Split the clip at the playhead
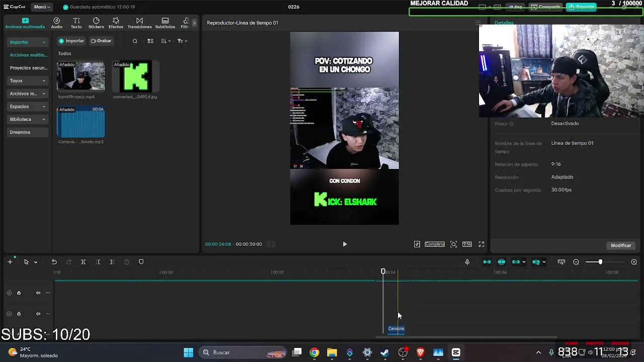The image size is (644, 362). tap(83, 262)
